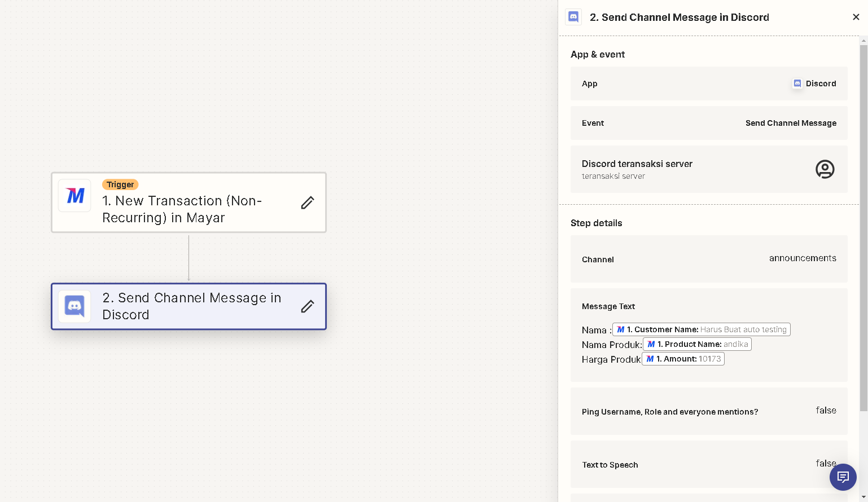Screen dimensions: 868x502
Task: Click the Mayar app icon in trigger step
Action: pos(74,196)
